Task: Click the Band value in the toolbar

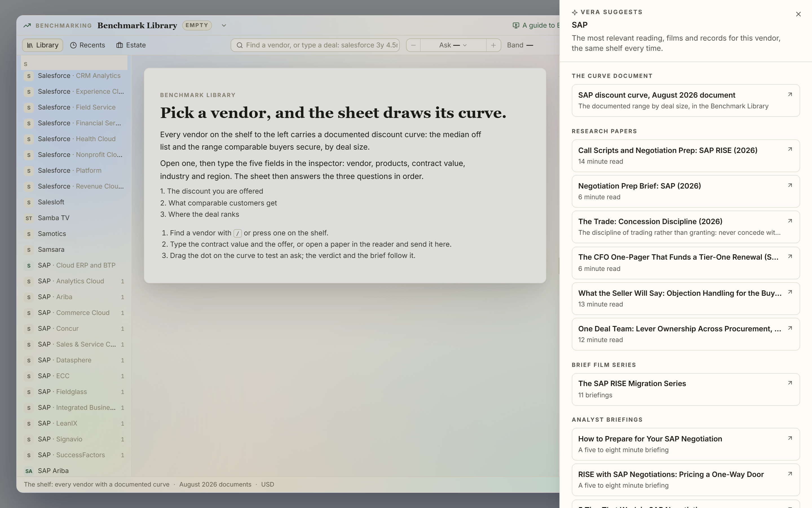Action: 520,45
